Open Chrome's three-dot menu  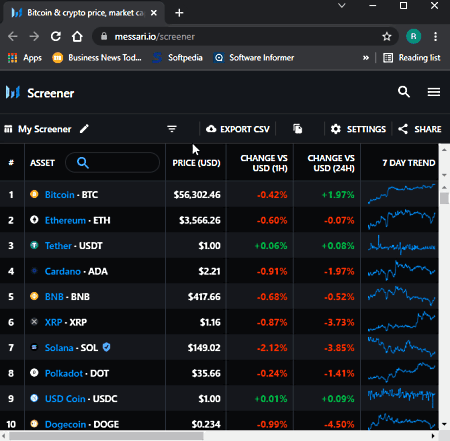435,36
